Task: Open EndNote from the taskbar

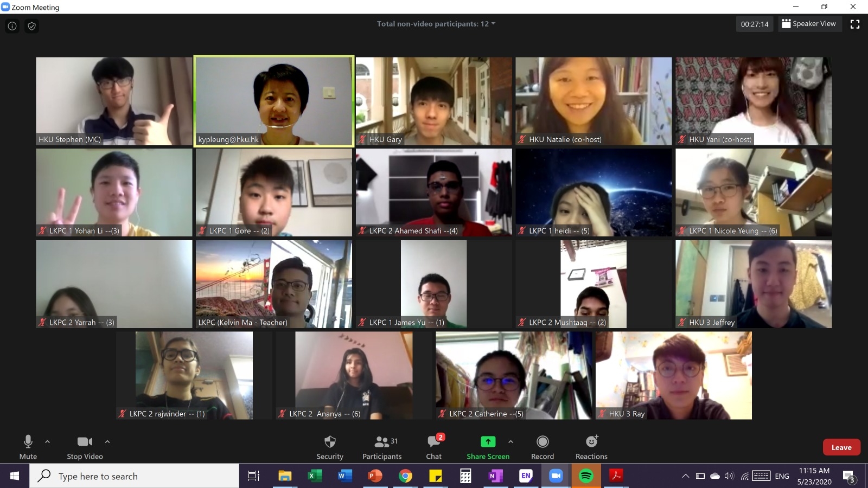Action: pyautogui.click(x=526, y=476)
